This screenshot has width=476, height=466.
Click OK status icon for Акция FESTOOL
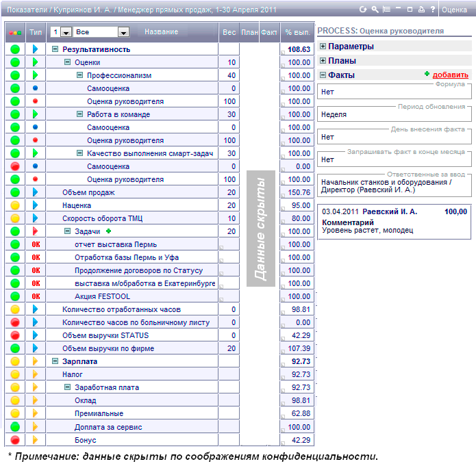pyautogui.click(x=36, y=296)
